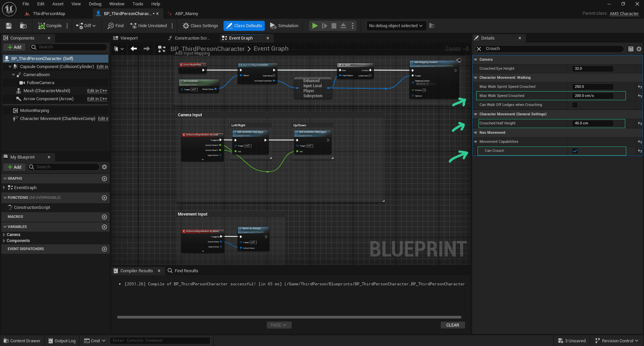Expand the EventGraph tree item
This screenshot has width=644, height=346.
pyautogui.click(x=4, y=188)
